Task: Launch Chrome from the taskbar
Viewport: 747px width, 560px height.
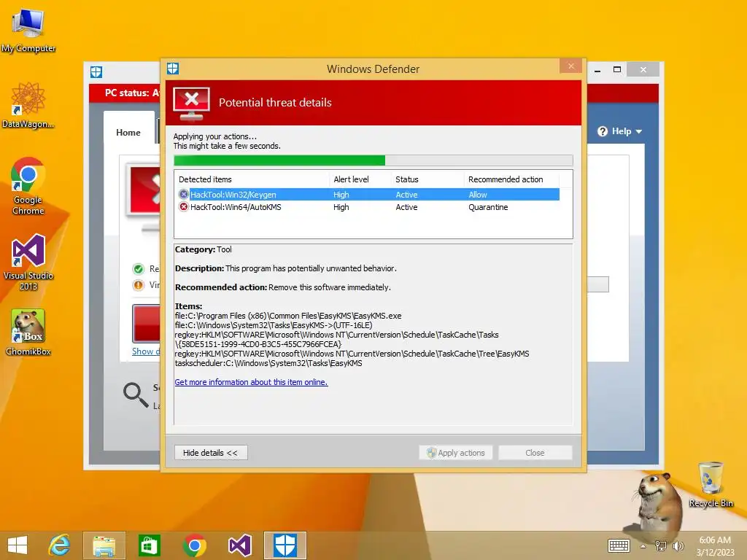Action: [194, 545]
